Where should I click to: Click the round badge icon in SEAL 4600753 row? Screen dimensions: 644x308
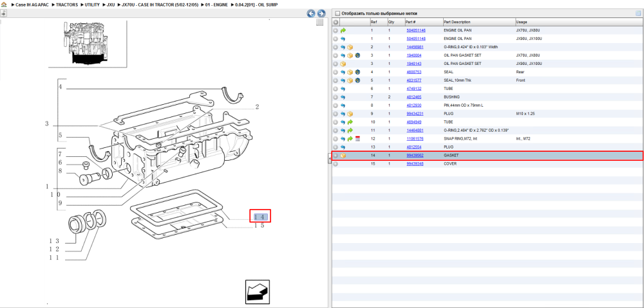(357, 72)
